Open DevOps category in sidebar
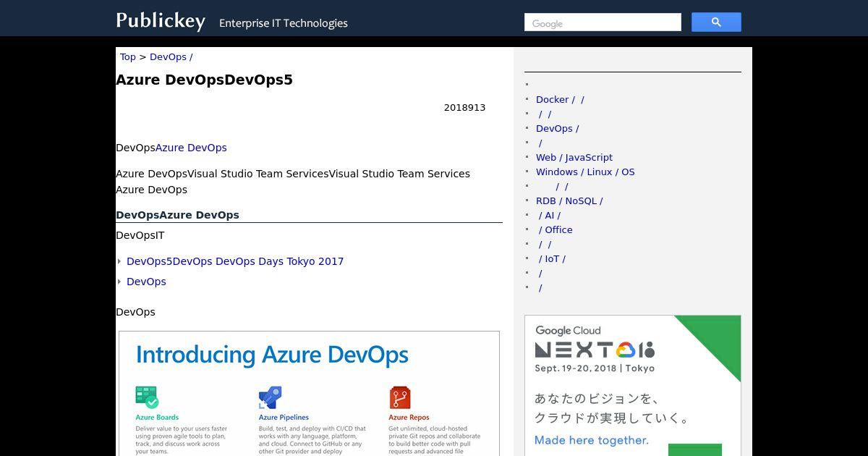The image size is (868, 456). [558, 128]
